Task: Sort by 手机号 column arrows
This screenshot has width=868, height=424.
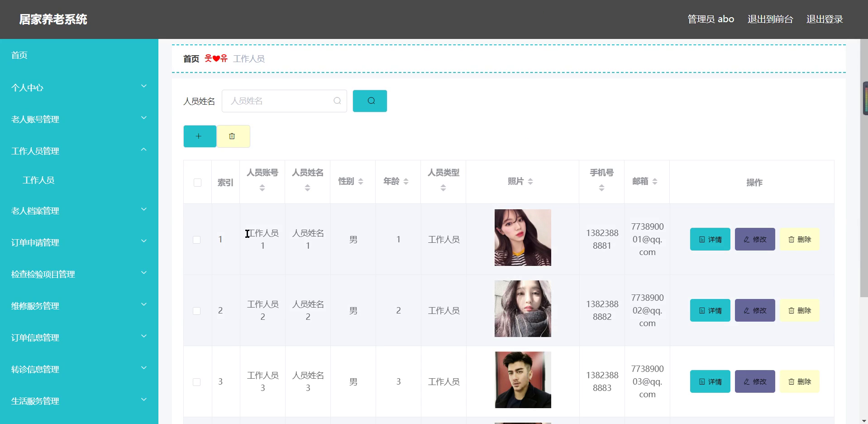Action: click(601, 188)
